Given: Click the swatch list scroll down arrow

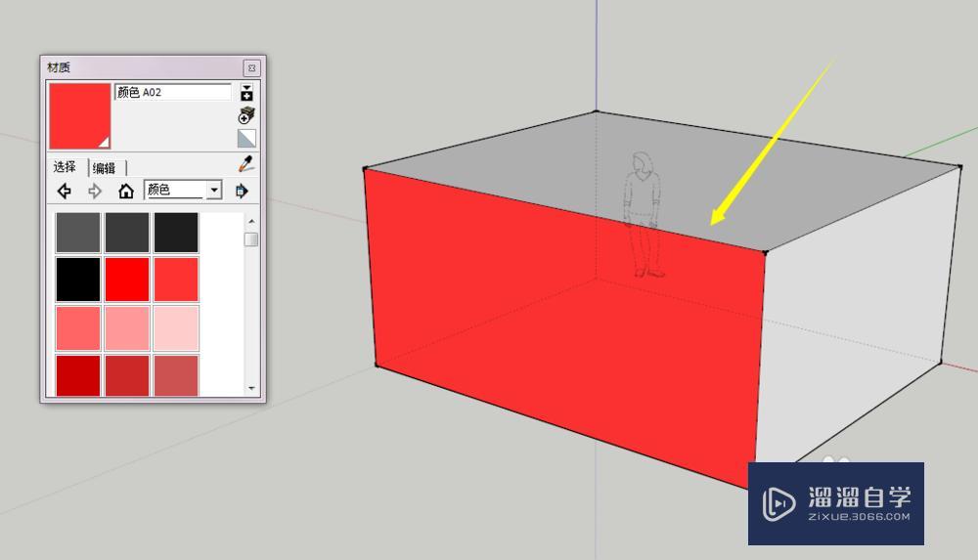Looking at the screenshot, I should [x=251, y=388].
